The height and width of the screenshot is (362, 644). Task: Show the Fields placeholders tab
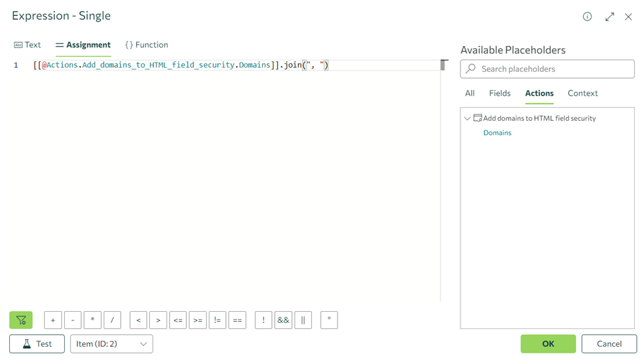pyautogui.click(x=499, y=93)
